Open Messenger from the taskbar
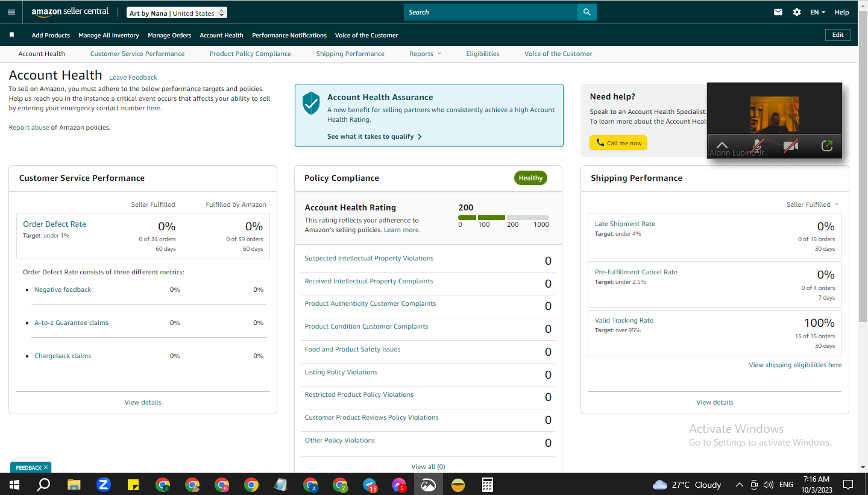This screenshot has width=868, height=495. (x=399, y=484)
